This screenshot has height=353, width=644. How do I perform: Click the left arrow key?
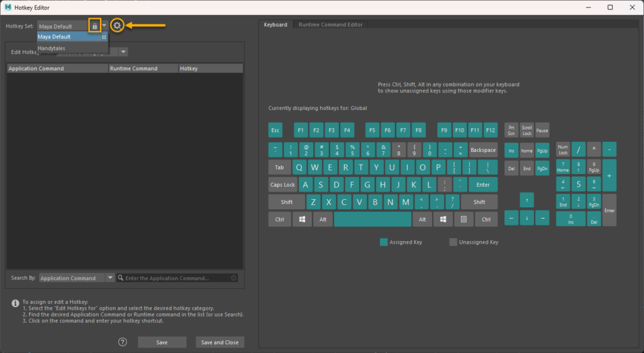(x=511, y=218)
